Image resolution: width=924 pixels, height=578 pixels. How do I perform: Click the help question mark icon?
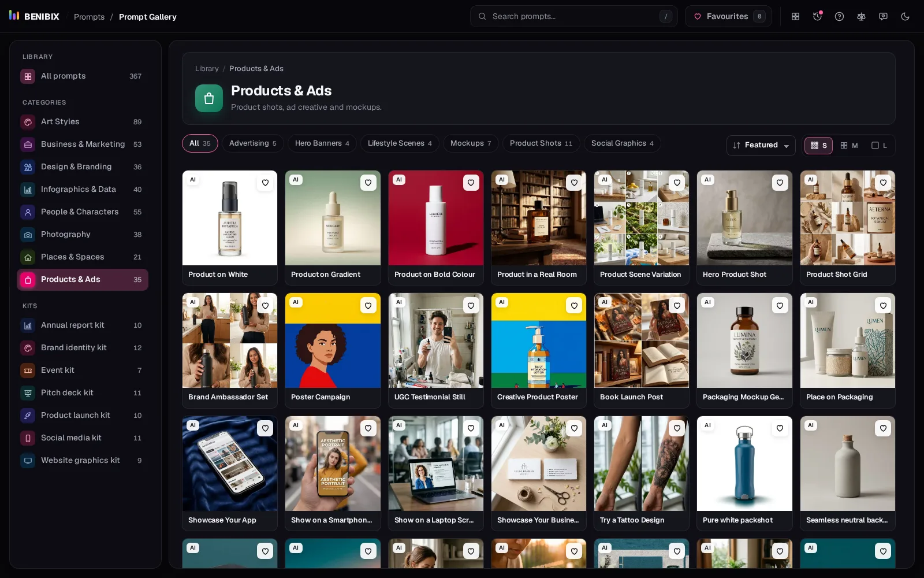pos(839,17)
